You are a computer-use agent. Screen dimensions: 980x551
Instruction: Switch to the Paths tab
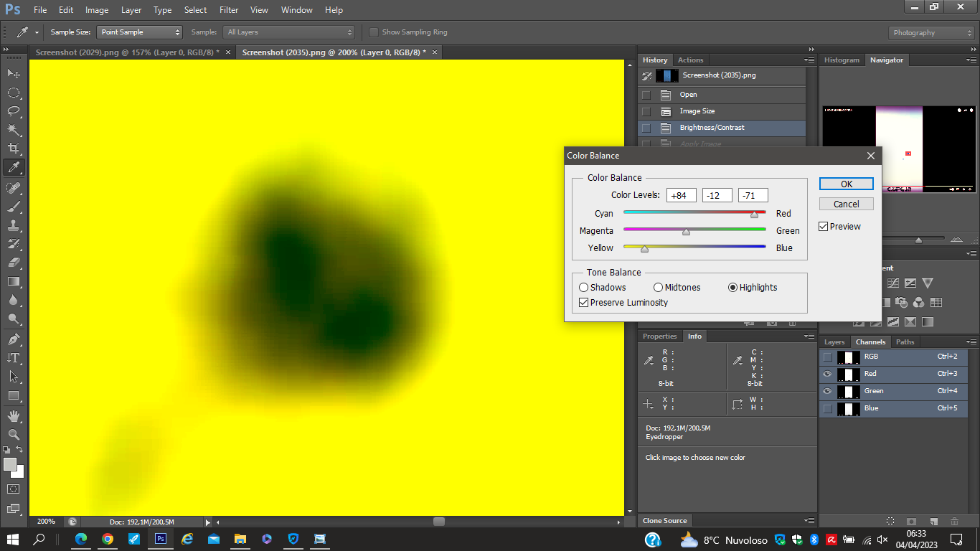point(905,342)
